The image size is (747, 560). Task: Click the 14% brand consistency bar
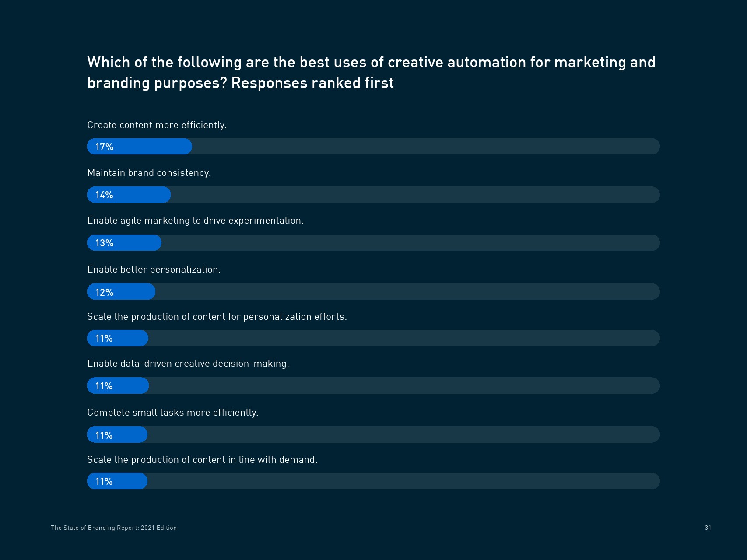[x=129, y=195]
